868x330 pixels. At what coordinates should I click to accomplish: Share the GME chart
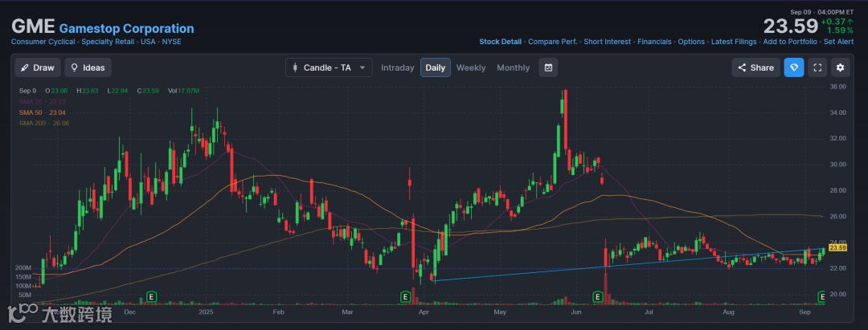point(756,67)
